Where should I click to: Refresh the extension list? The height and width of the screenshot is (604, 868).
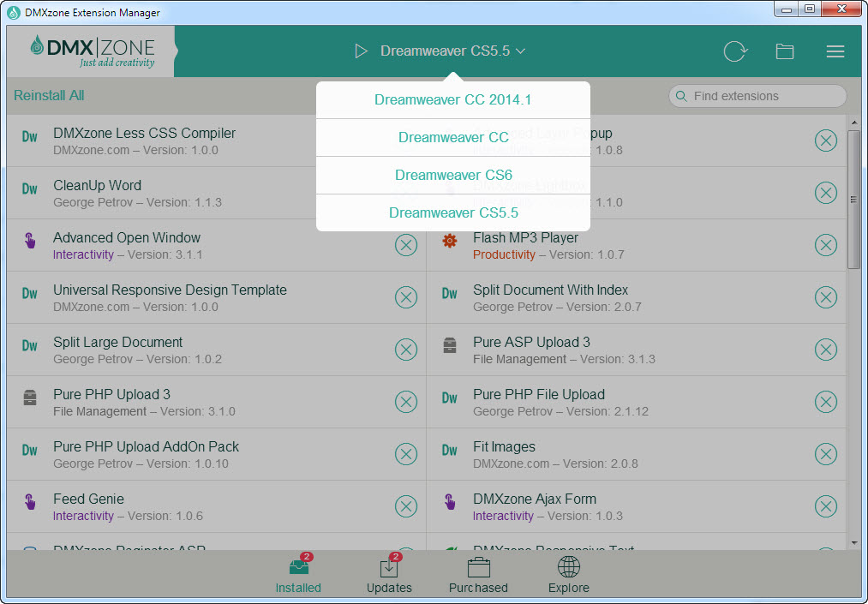coord(735,51)
